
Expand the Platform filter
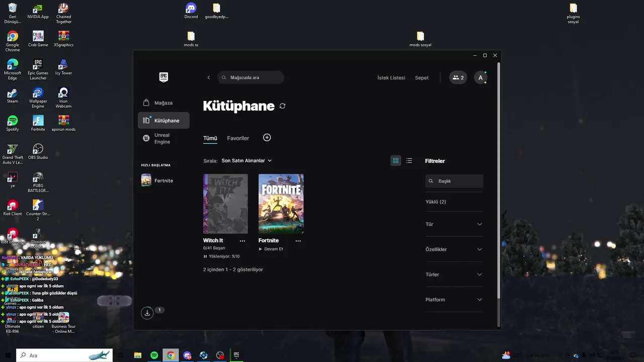coord(454,300)
